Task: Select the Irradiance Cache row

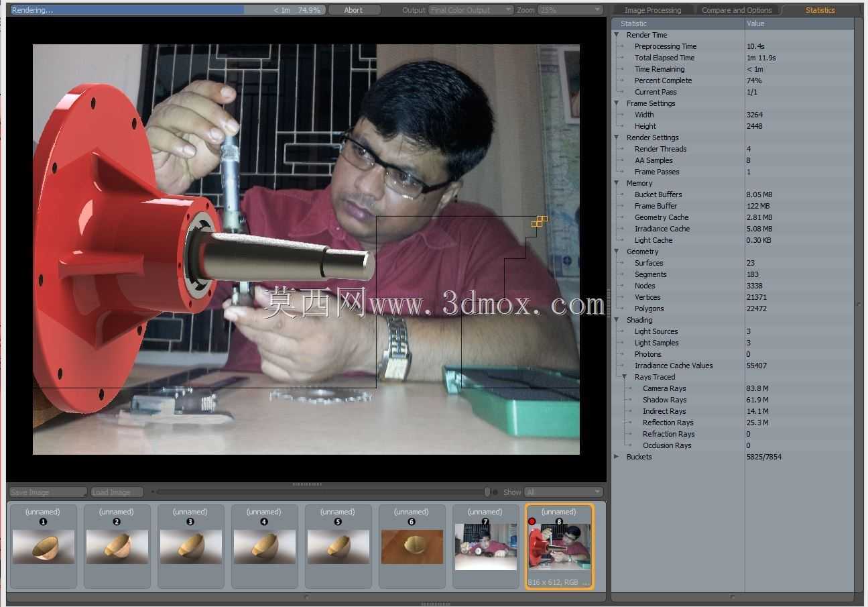Action: click(733, 229)
